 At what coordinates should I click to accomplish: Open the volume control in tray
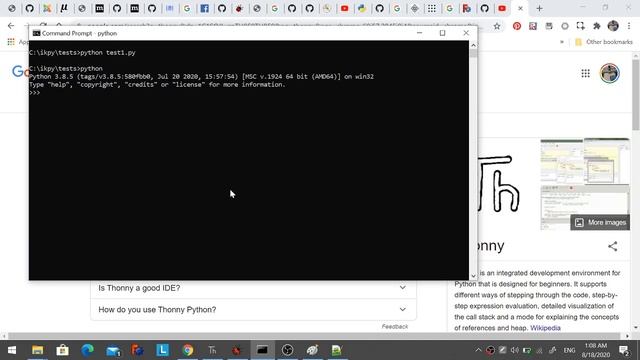514,350
